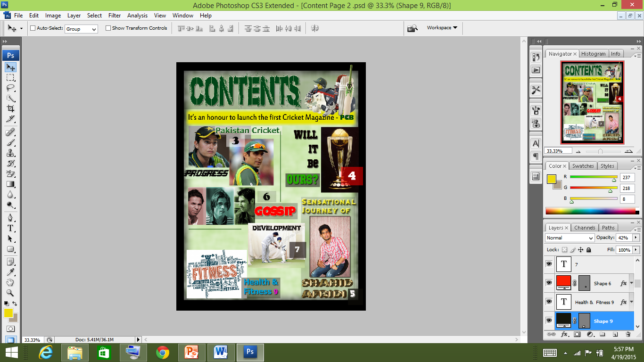Hide the layer named 7
The height and width of the screenshot is (362, 644).
tap(549, 264)
